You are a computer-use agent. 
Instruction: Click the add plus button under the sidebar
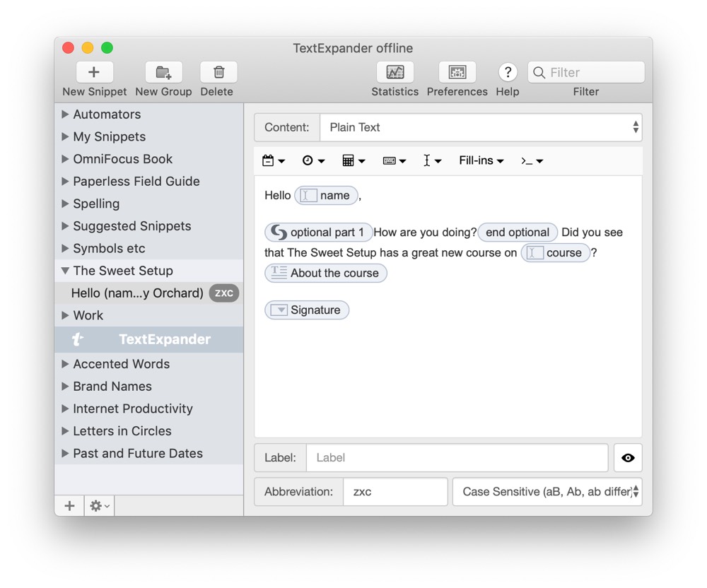click(69, 505)
